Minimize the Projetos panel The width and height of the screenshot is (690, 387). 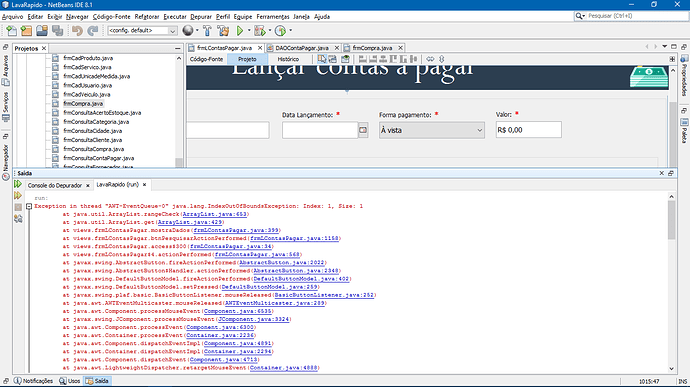pyautogui.click(x=178, y=48)
